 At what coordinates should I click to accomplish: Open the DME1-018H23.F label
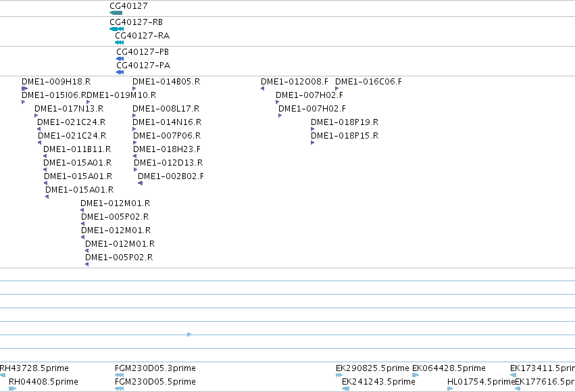167,149
